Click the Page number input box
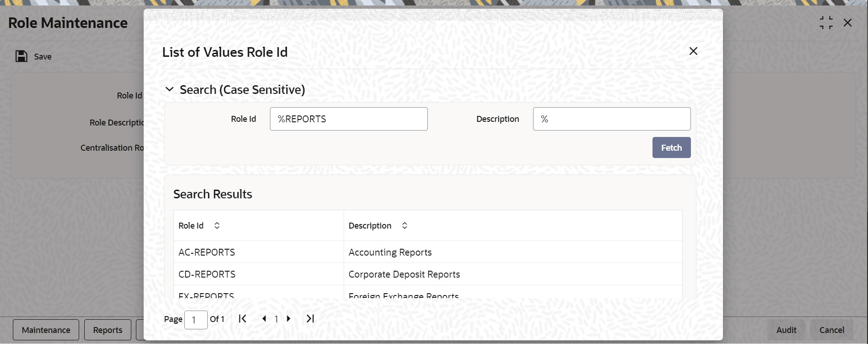This screenshot has width=868, height=344. [196, 320]
